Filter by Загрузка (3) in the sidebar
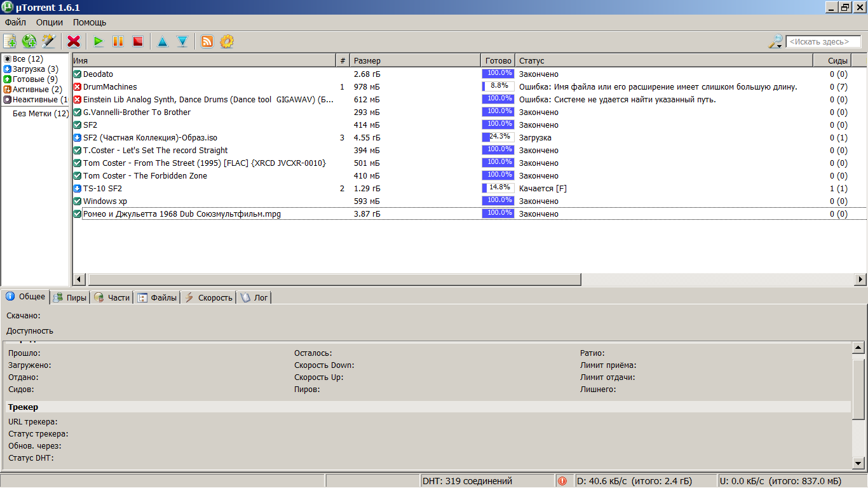Image resolution: width=868 pixels, height=488 pixels. click(31, 69)
